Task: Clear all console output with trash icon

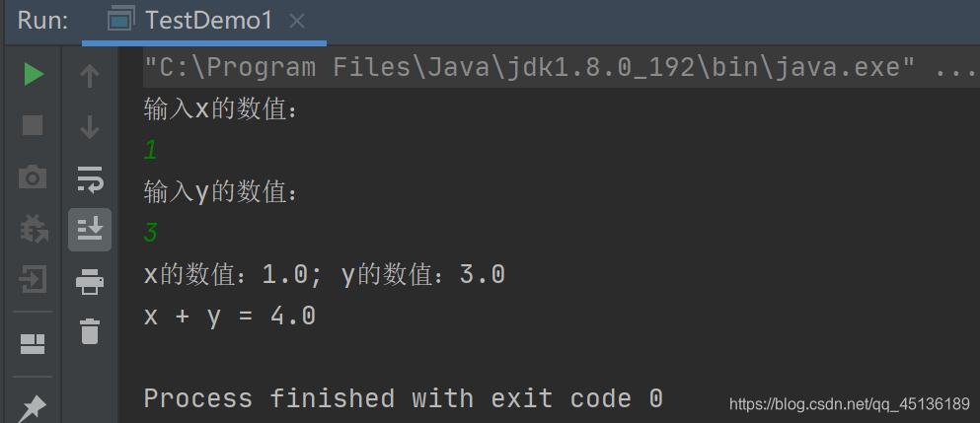Action: (x=90, y=331)
